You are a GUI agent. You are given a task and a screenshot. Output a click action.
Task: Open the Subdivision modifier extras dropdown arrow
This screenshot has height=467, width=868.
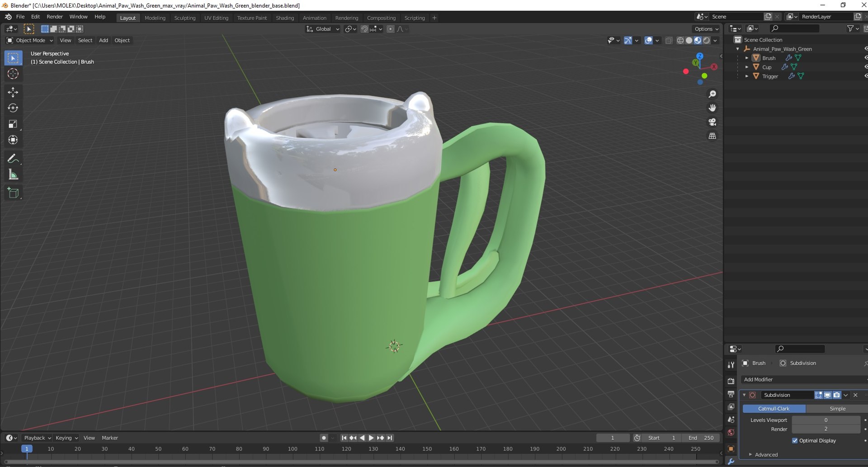[x=846, y=395]
